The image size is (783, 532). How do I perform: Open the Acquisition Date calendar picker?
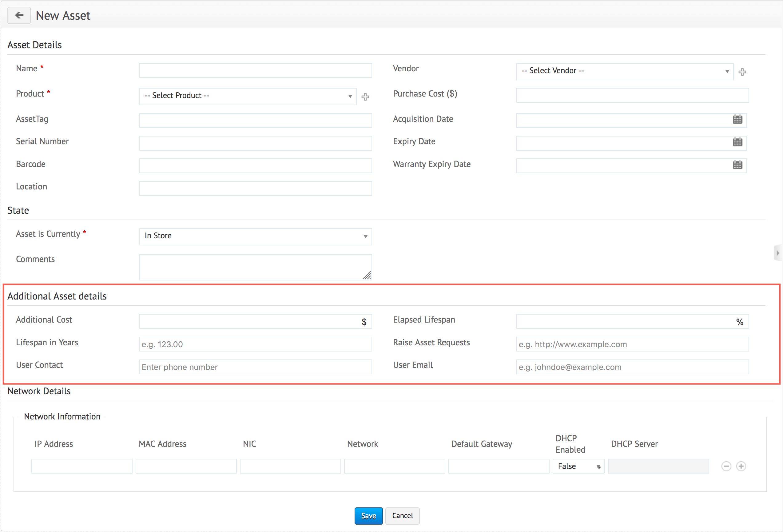click(x=737, y=120)
